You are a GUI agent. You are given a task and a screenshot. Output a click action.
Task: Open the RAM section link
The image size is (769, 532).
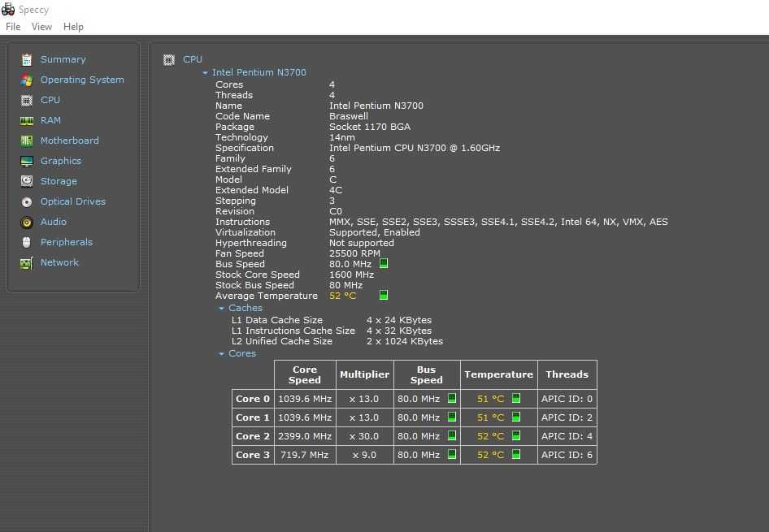coord(50,120)
